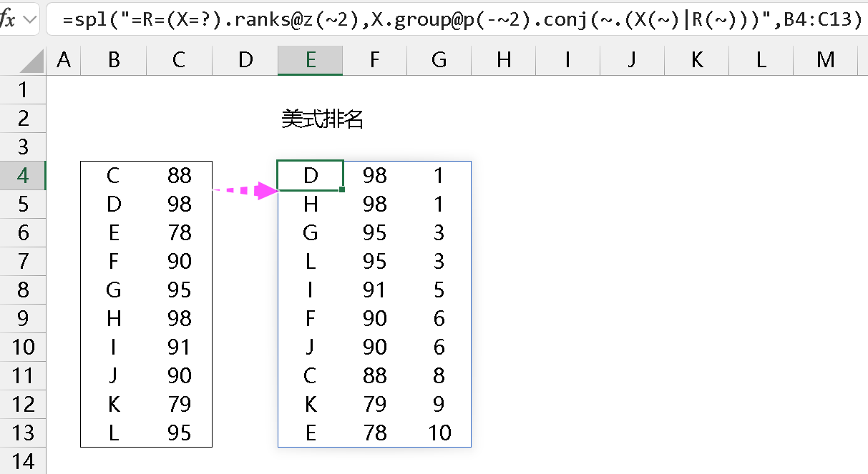Click cell C4 with value 88
The image size is (868, 474).
[x=179, y=176]
